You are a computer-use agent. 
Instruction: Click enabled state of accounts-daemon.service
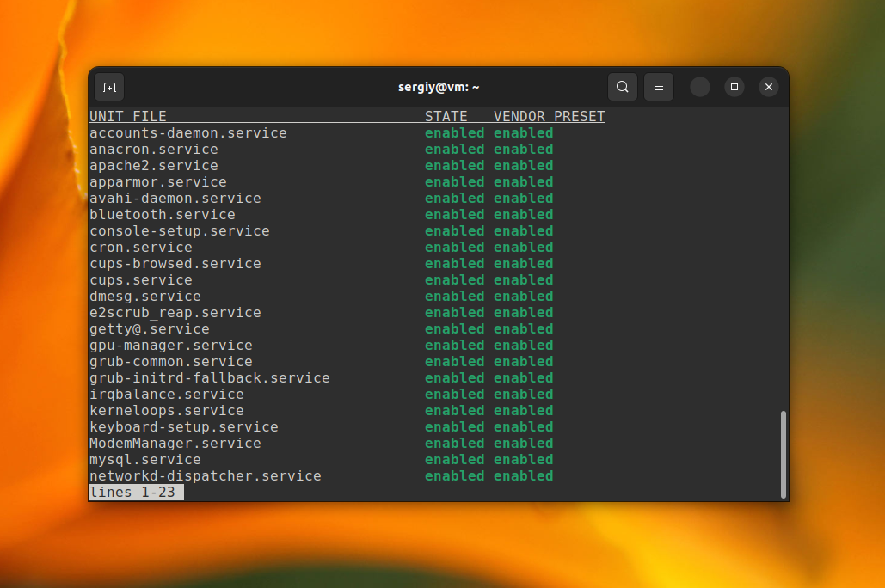pos(454,132)
